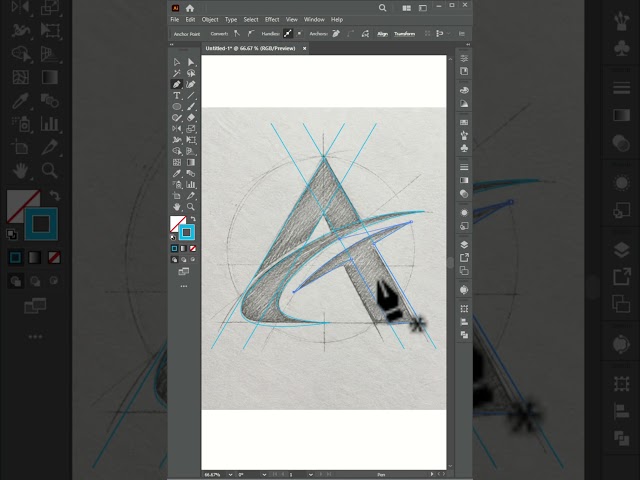
Task: Select the Shape Builder tool
Action: click(177, 151)
